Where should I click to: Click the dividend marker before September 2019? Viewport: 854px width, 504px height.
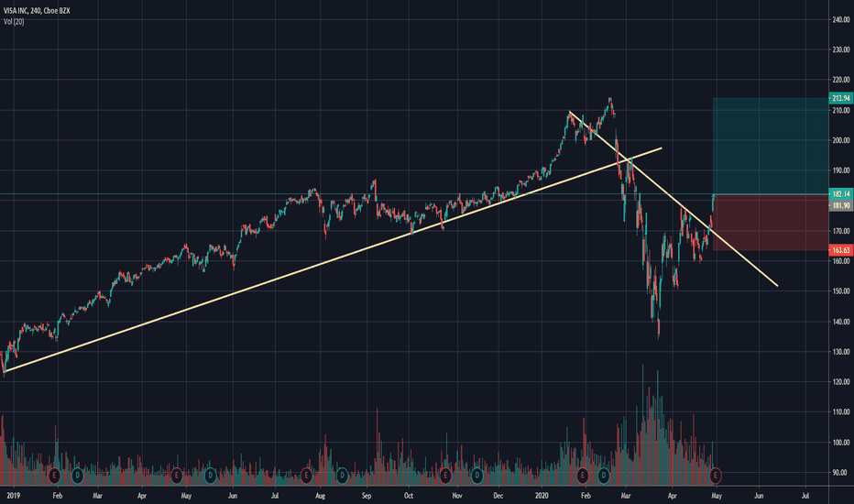click(342, 476)
